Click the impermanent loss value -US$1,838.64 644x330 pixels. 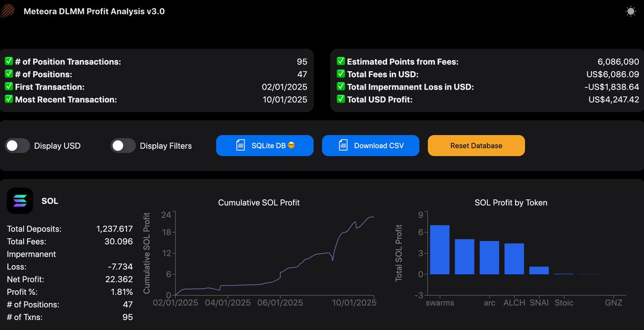point(611,87)
